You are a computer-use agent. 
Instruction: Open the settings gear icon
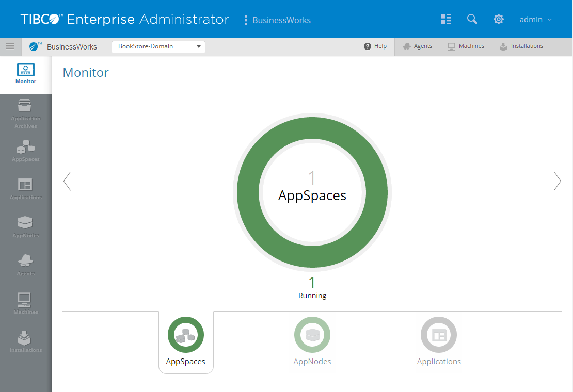[x=498, y=19]
